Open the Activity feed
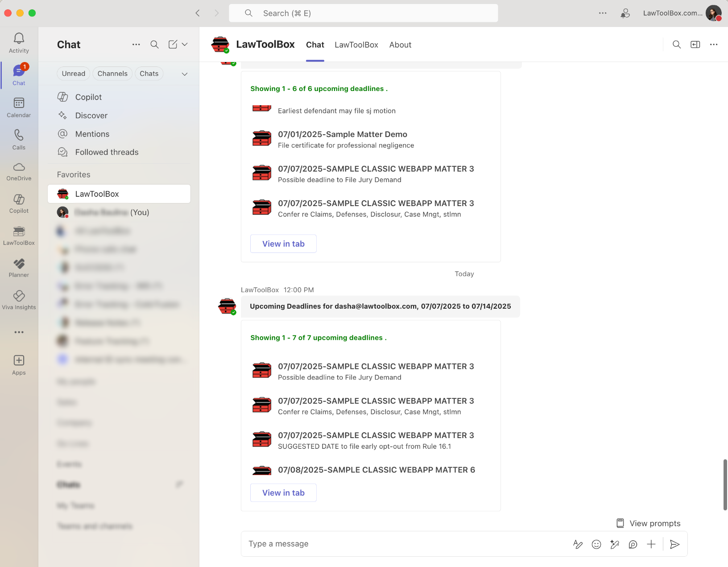This screenshot has height=567, width=728. point(19,43)
